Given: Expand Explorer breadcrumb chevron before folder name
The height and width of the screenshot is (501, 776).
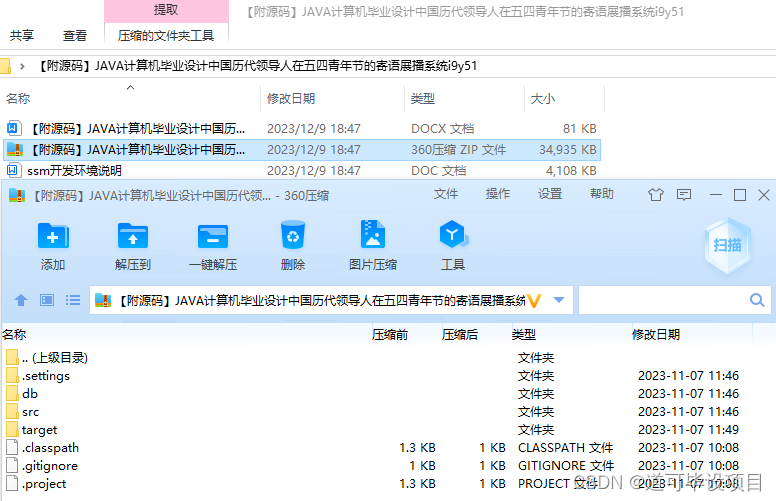Looking at the screenshot, I should tap(22, 66).
